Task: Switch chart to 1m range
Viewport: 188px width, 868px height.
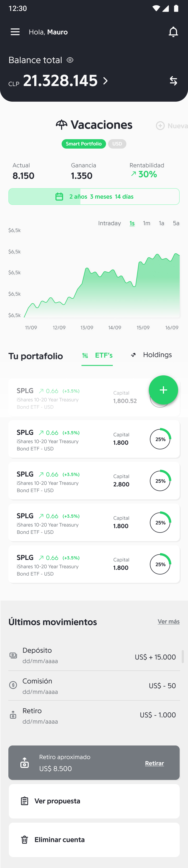Action: pos(146,223)
